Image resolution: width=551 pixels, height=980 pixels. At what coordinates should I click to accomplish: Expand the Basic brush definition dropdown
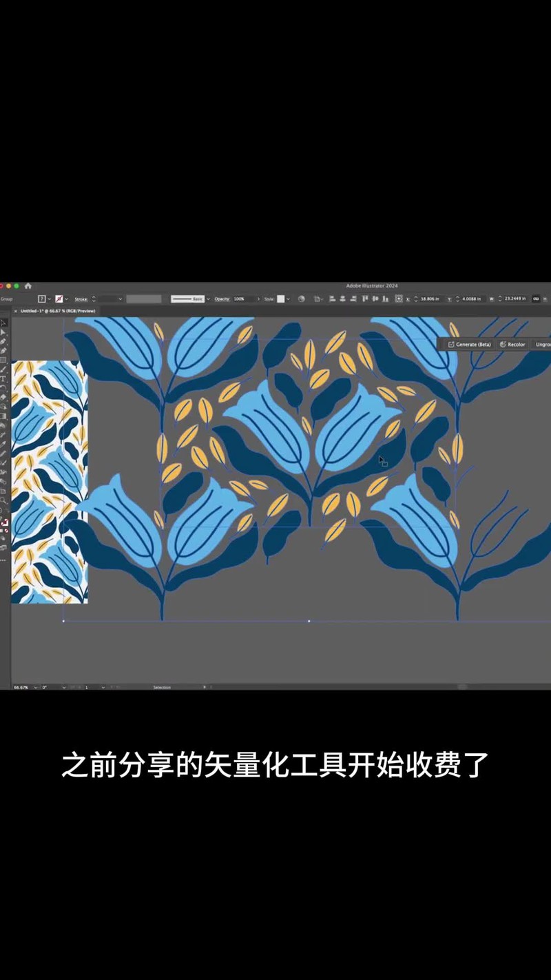pos(207,299)
